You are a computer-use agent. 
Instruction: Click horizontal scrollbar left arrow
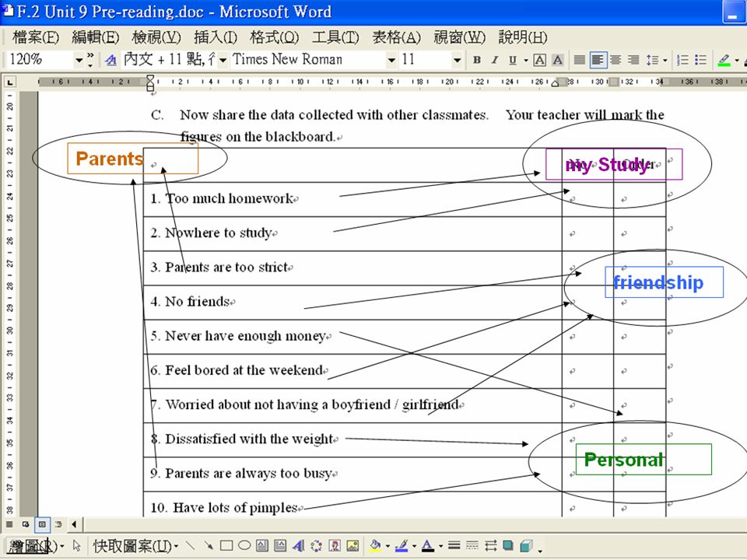pyautogui.click(x=74, y=524)
